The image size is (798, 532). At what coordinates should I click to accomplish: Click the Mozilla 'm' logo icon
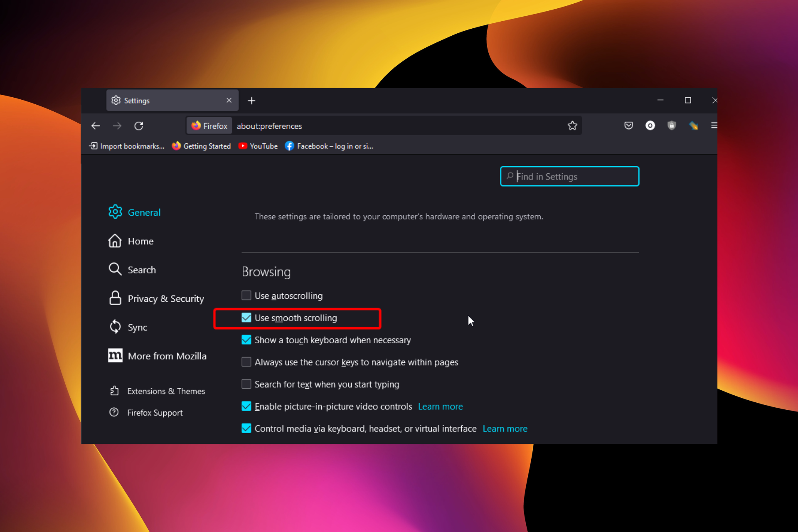(x=115, y=355)
